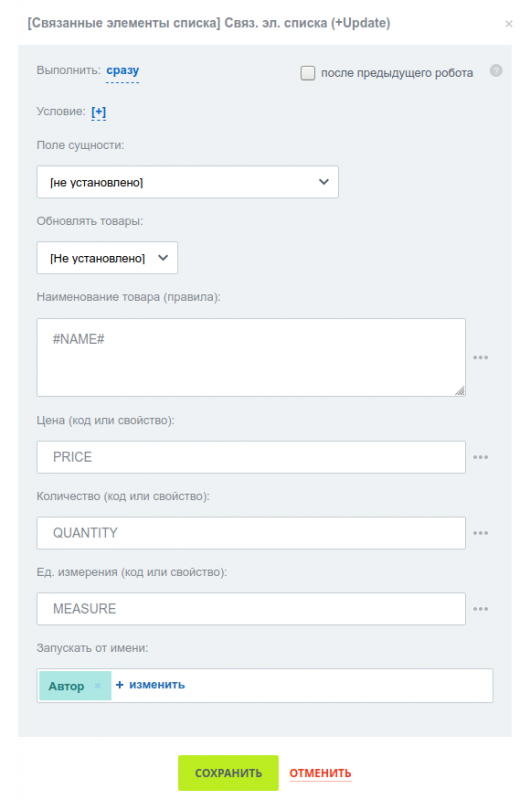Viewport: 530px width, 800px height.
Task: Add a condition via the [+] link
Action: point(98,112)
